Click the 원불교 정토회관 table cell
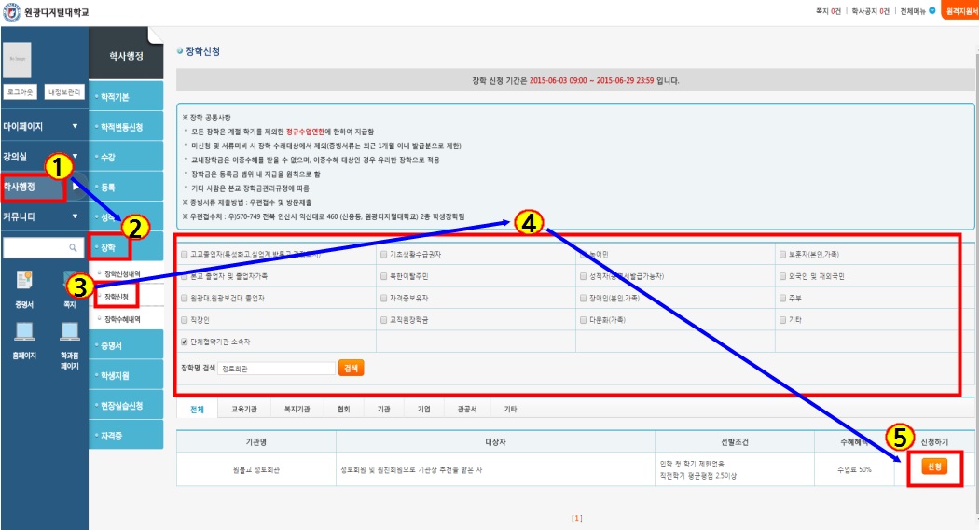Viewport: 980px width, 530px height. coord(256,469)
